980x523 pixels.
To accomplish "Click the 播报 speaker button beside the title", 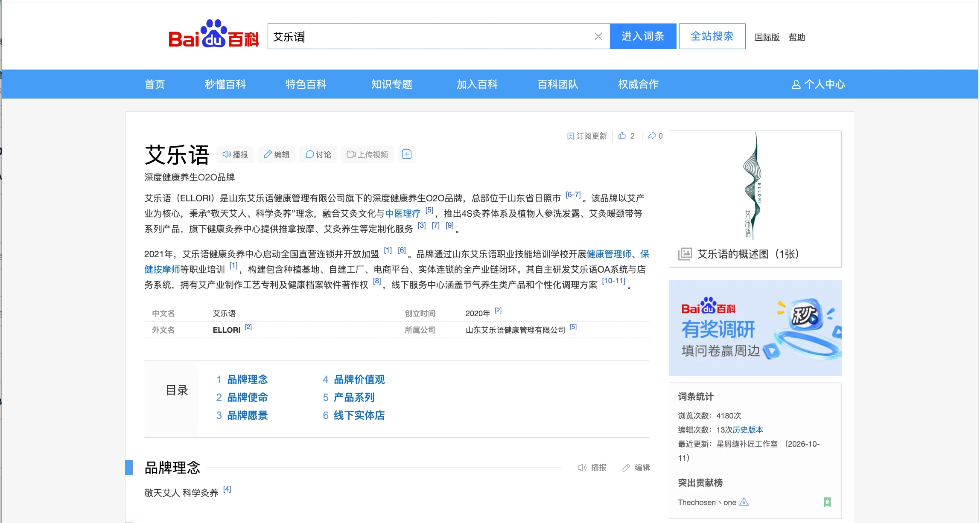I will (235, 154).
